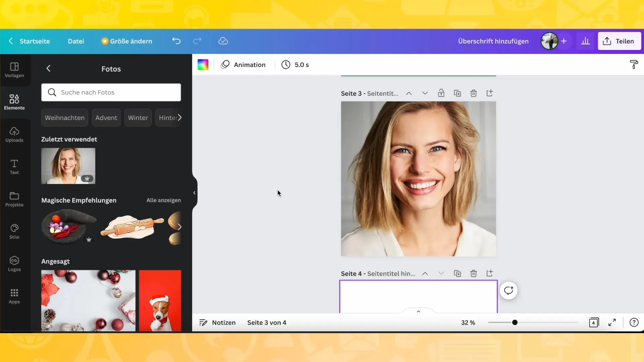Open the Datei menu
The height and width of the screenshot is (362, 644).
[76, 41]
